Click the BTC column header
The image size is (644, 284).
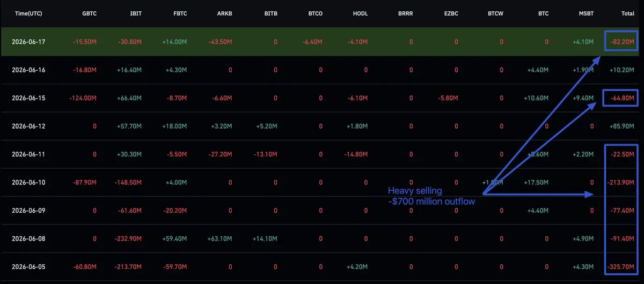(x=543, y=13)
